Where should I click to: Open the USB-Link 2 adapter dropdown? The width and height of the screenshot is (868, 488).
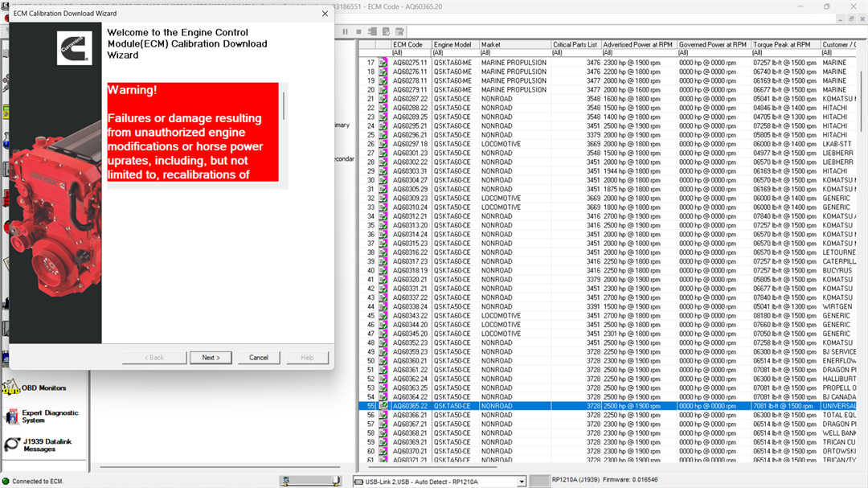tap(522, 482)
